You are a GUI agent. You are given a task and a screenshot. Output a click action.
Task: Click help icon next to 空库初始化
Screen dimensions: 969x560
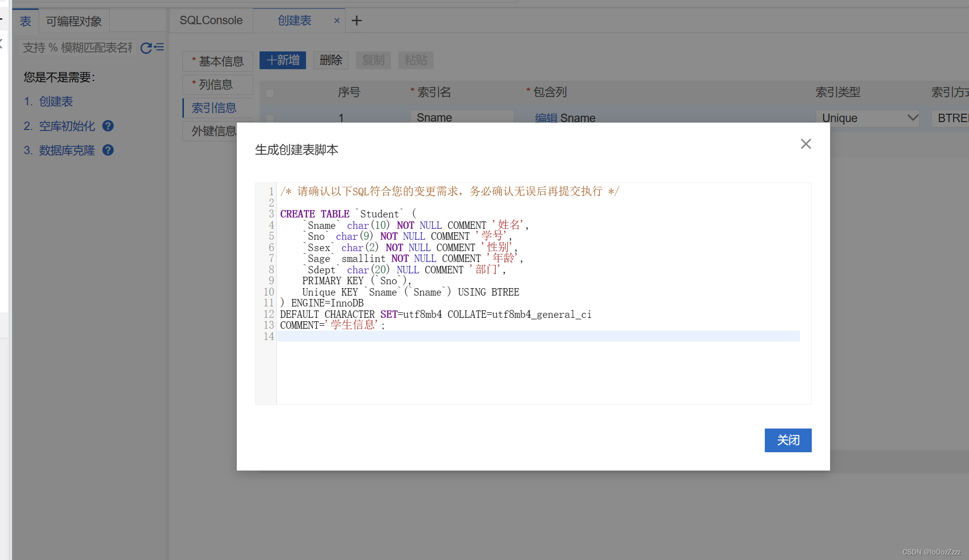(x=108, y=126)
